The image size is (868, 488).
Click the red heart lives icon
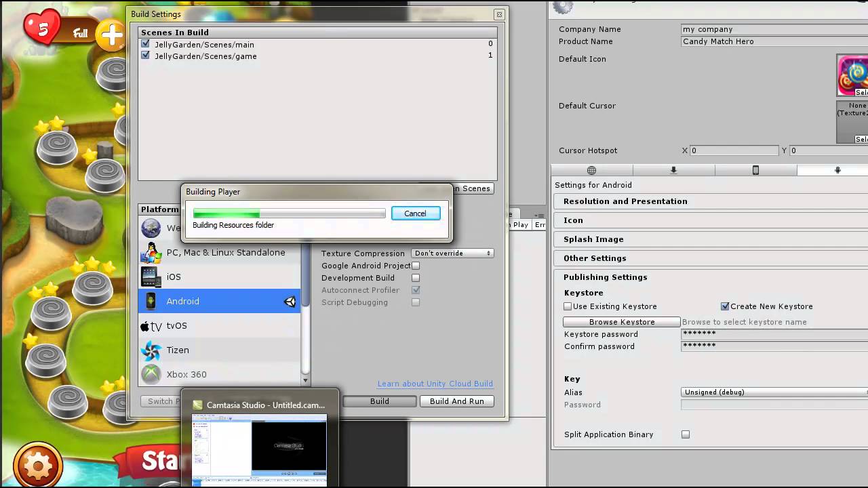coord(42,28)
